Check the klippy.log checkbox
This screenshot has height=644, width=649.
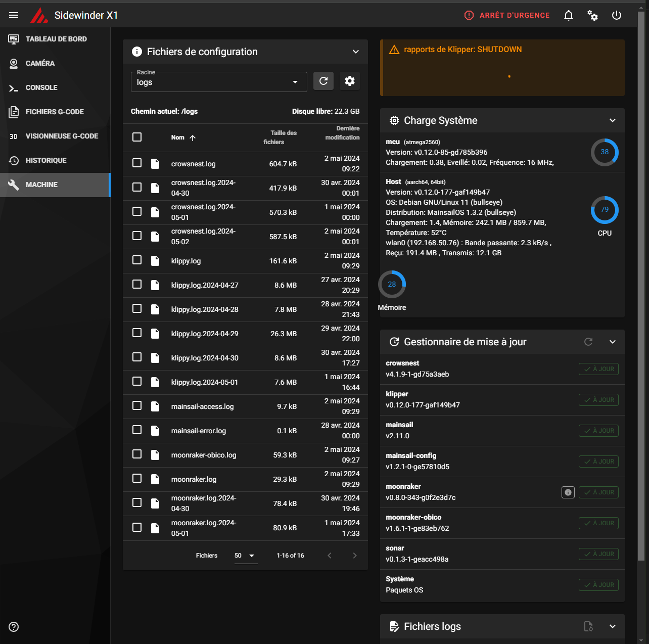tap(137, 260)
